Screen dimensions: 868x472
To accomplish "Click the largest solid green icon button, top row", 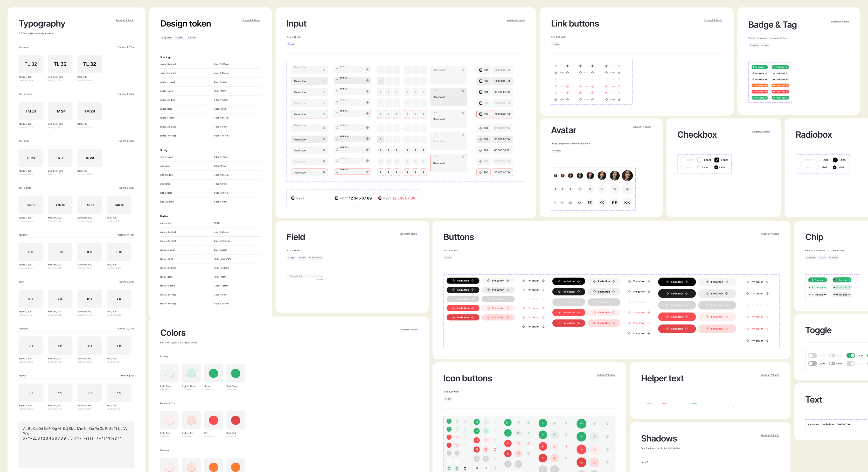I will (x=581, y=424).
